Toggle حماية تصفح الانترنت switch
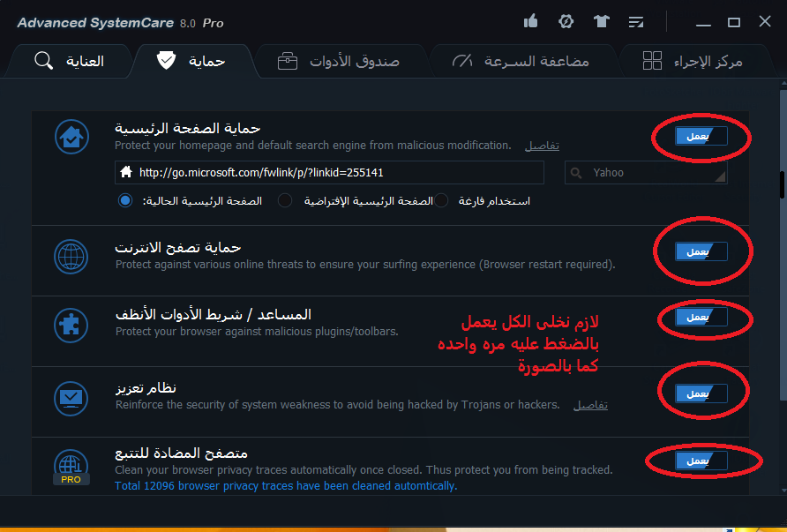This screenshot has height=532, width=787. [x=701, y=251]
